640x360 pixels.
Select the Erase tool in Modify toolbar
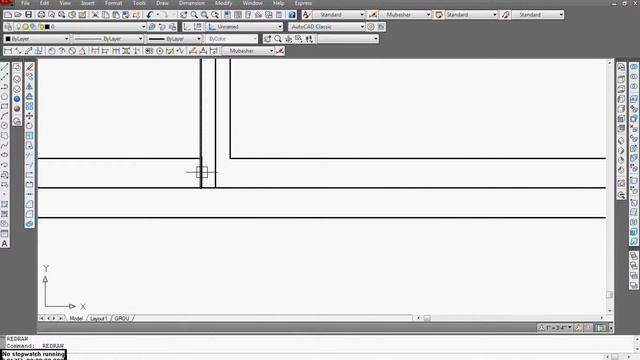pos(29,67)
